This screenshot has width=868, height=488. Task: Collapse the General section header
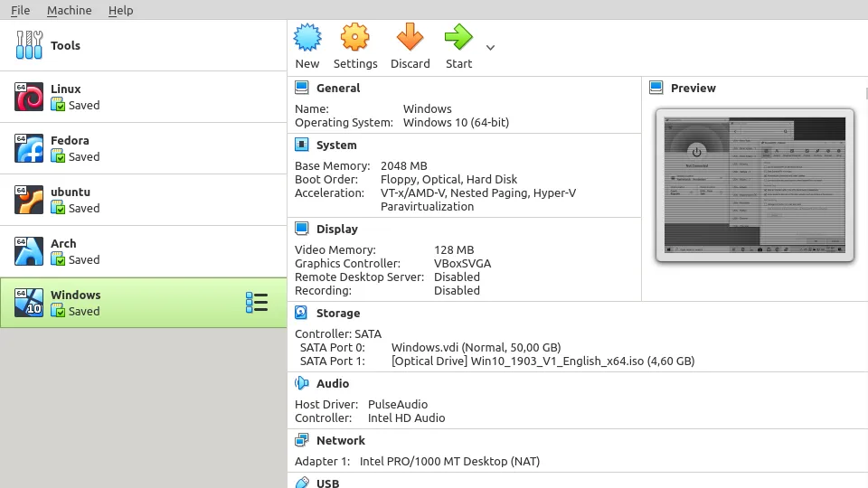click(x=337, y=88)
